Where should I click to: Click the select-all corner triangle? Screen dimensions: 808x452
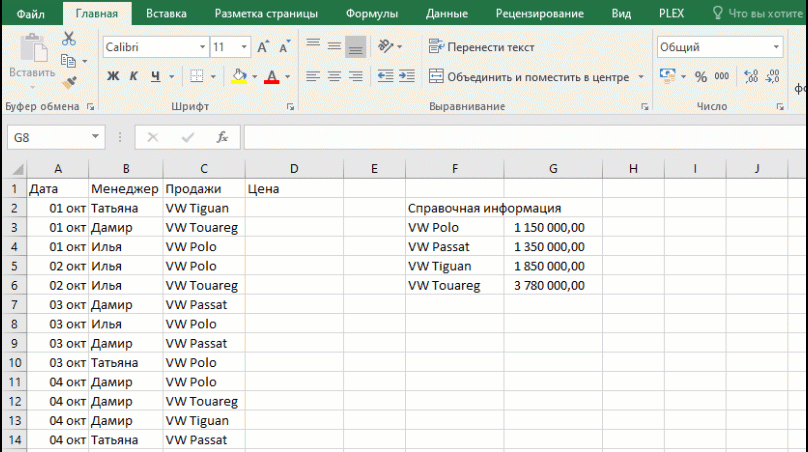(x=17, y=169)
